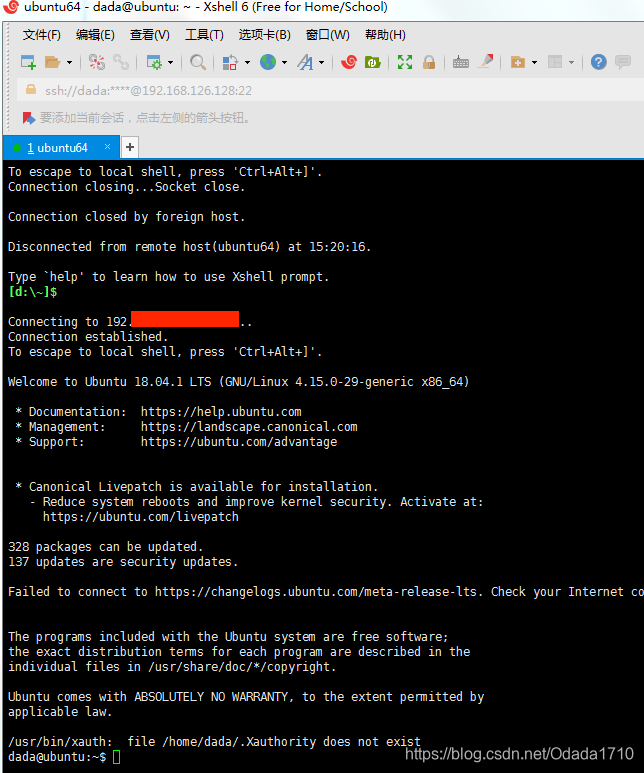This screenshot has height=773, width=644.
Task: Close the ubuntu64 tab with its X
Action: (107, 146)
